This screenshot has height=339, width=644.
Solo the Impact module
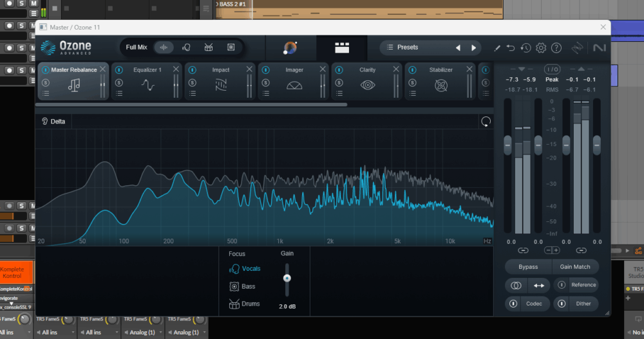(x=192, y=83)
